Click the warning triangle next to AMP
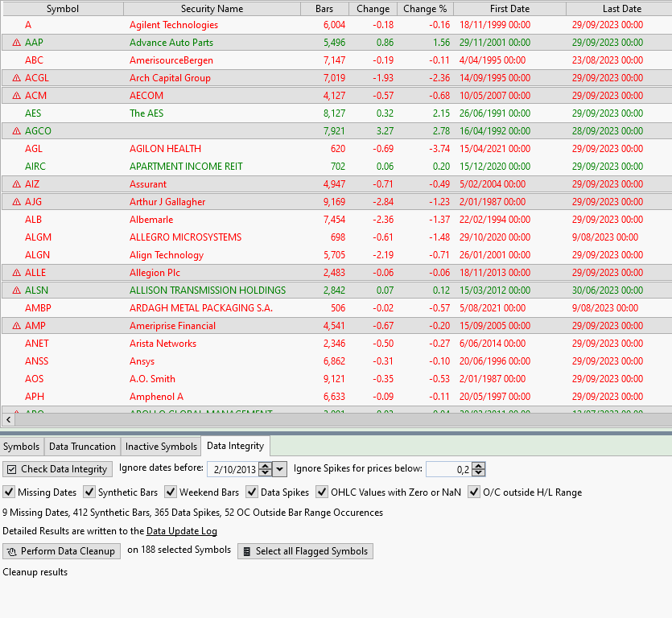This screenshot has height=618, width=672. tap(17, 326)
